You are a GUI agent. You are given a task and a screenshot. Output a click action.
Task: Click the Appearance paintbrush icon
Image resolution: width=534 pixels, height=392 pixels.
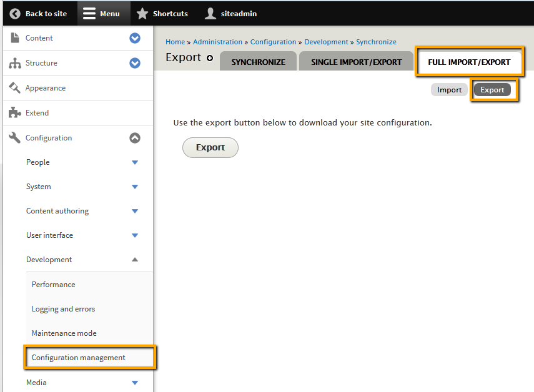(14, 88)
